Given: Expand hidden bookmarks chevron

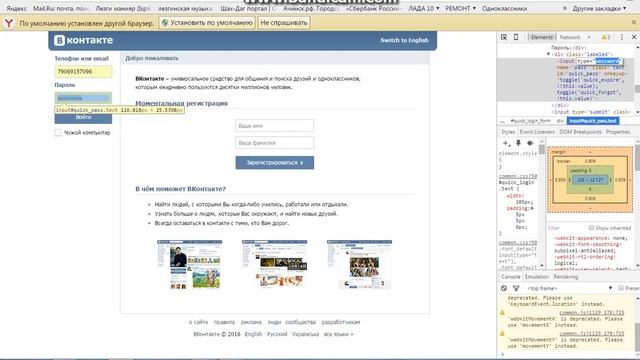Looking at the screenshot, I should pyautogui.click(x=565, y=8).
